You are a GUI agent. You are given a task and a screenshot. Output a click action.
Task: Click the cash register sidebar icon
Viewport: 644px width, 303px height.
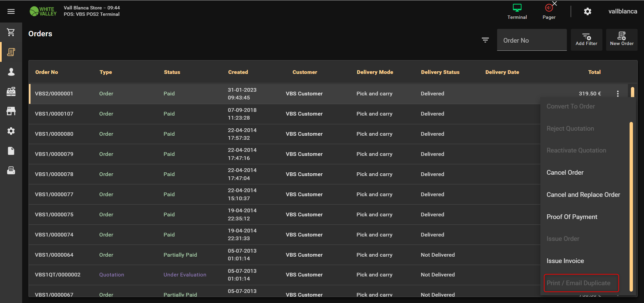11,91
